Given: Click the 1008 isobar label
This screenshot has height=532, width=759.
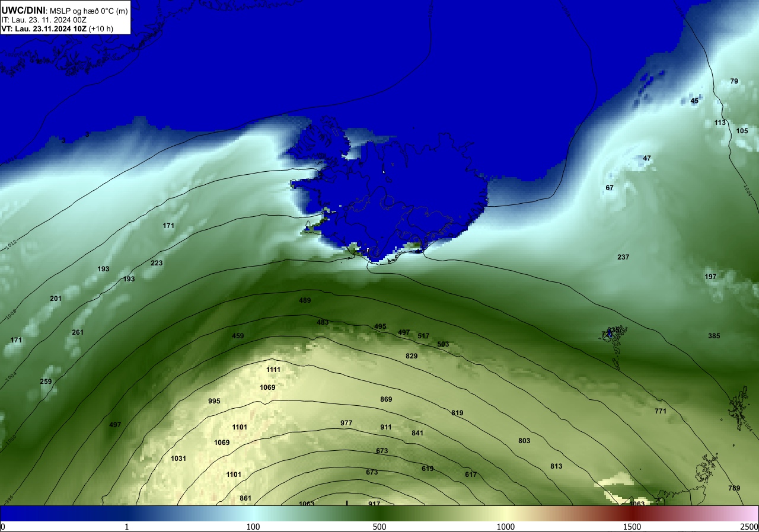Looking at the screenshot, I should point(11,316).
